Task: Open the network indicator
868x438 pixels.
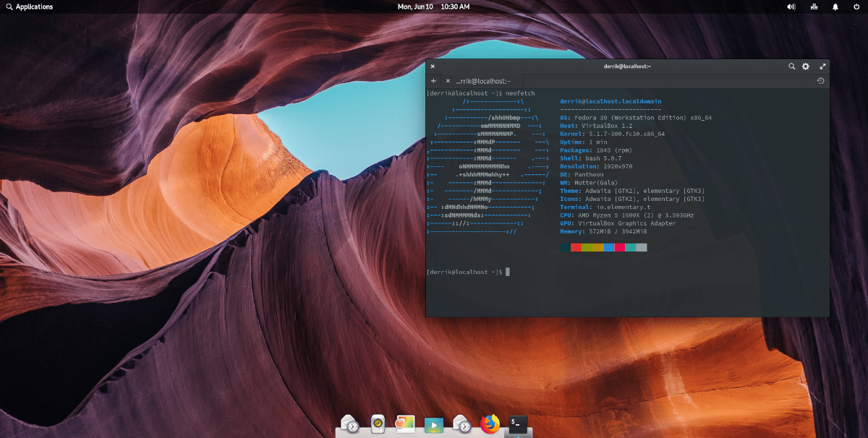Action: click(x=814, y=7)
